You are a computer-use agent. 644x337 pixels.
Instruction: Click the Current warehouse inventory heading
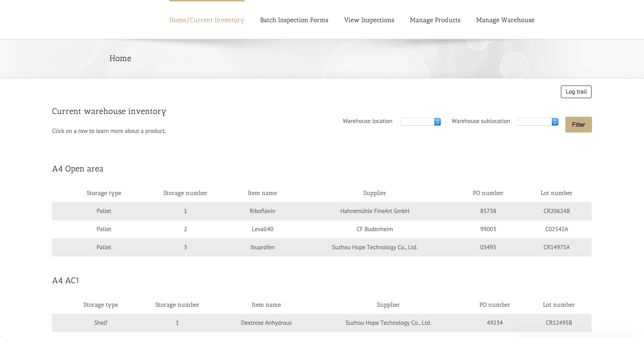point(109,111)
